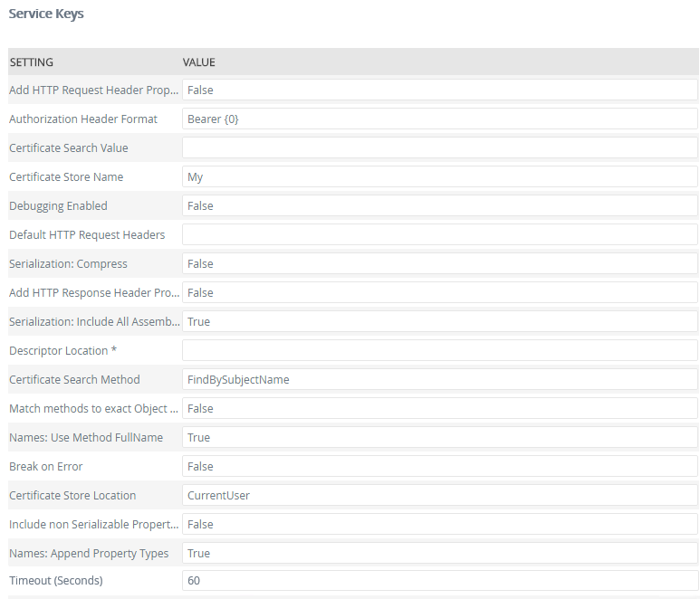Select the Descriptor Location * label
This screenshot has width=700, height=599.
[63, 350]
